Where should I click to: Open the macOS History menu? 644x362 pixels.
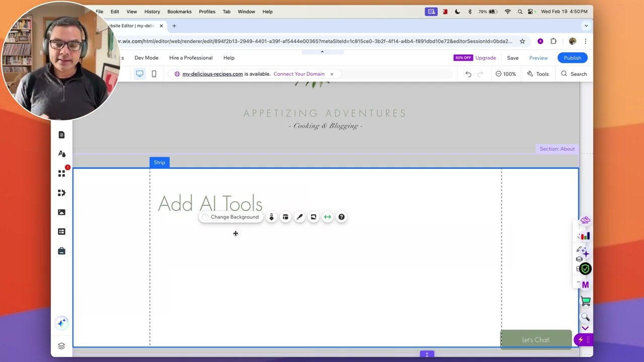[x=152, y=12]
